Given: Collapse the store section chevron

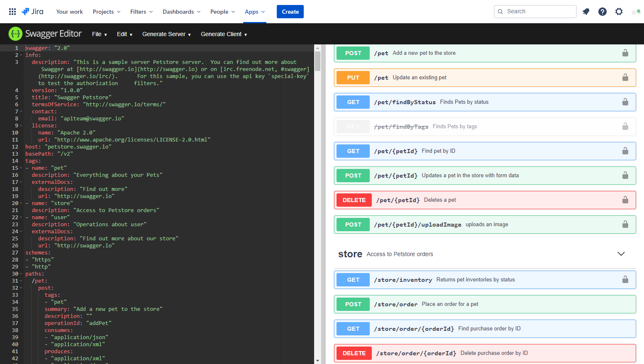Looking at the screenshot, I should (x=621, y=254).
